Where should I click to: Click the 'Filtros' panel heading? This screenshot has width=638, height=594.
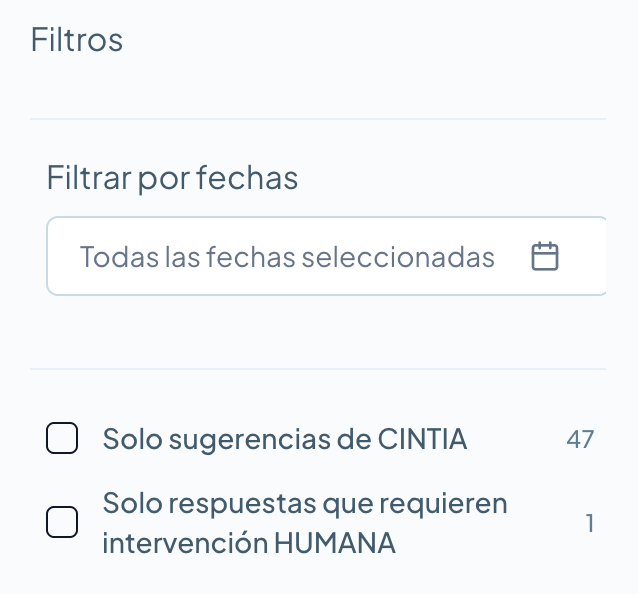tap(77, 40)
